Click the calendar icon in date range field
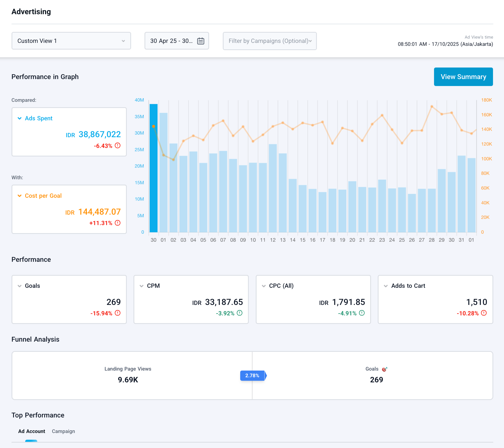 tap(201, 41)
